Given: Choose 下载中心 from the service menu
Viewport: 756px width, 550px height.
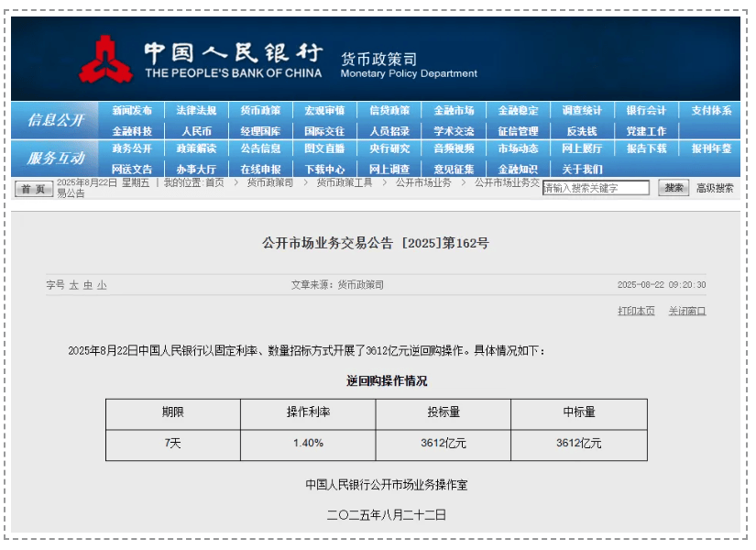Looking at the screenshot, I should [324, 170].
